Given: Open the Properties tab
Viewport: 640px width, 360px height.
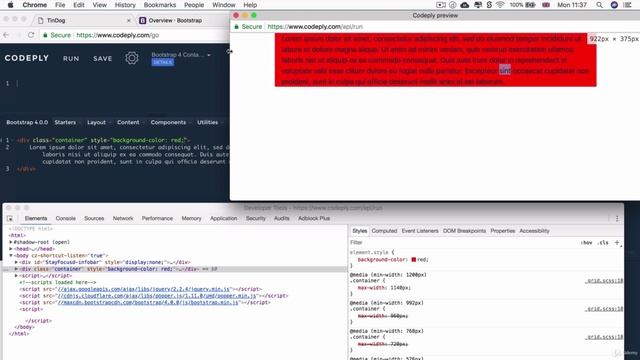Looking at the screenshot, I should pyautogui.click(x=502, y=231).
